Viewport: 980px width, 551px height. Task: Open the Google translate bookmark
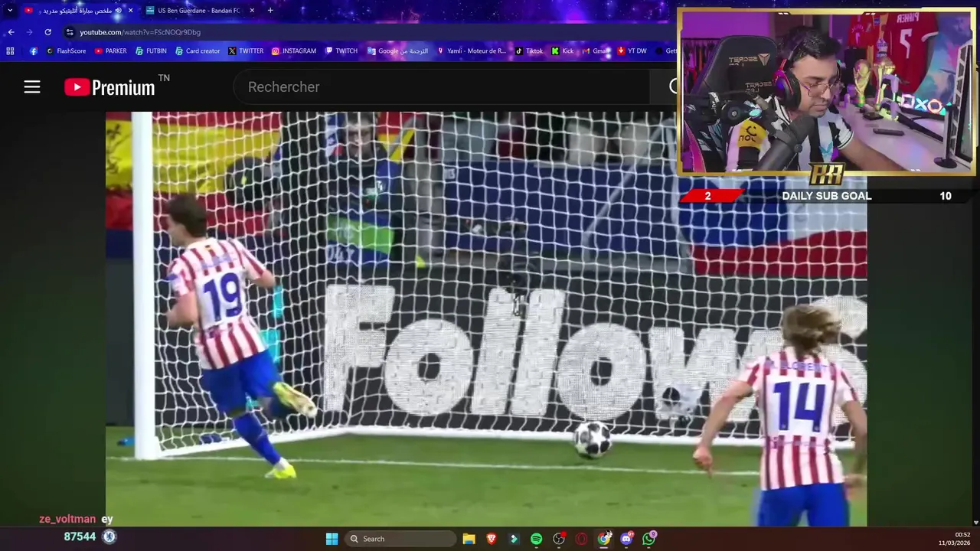[398, 51]
